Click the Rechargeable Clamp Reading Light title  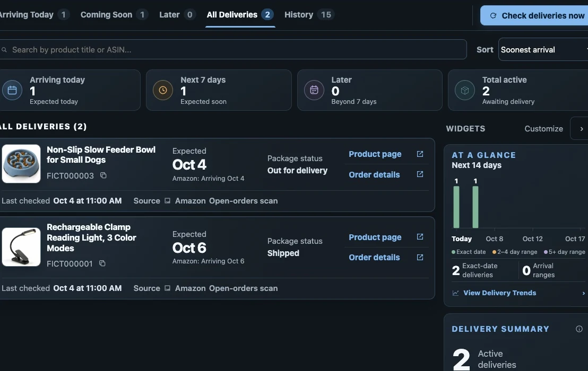pos(91,238)
